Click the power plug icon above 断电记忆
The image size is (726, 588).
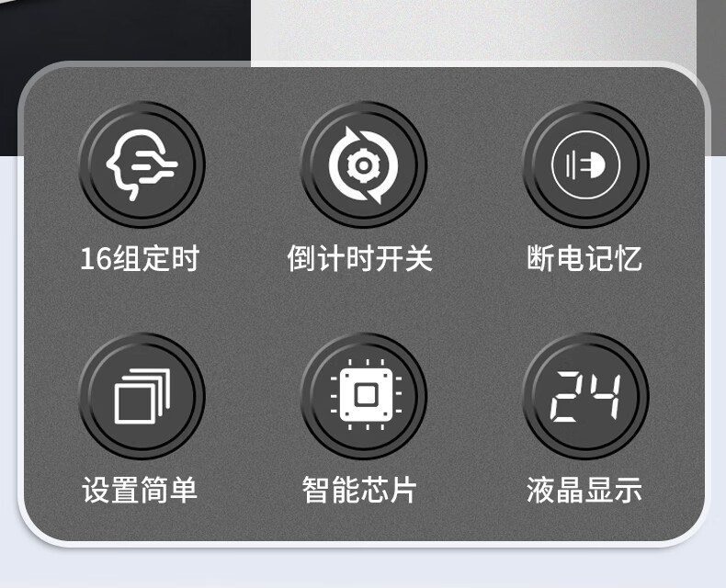(585, 164)
